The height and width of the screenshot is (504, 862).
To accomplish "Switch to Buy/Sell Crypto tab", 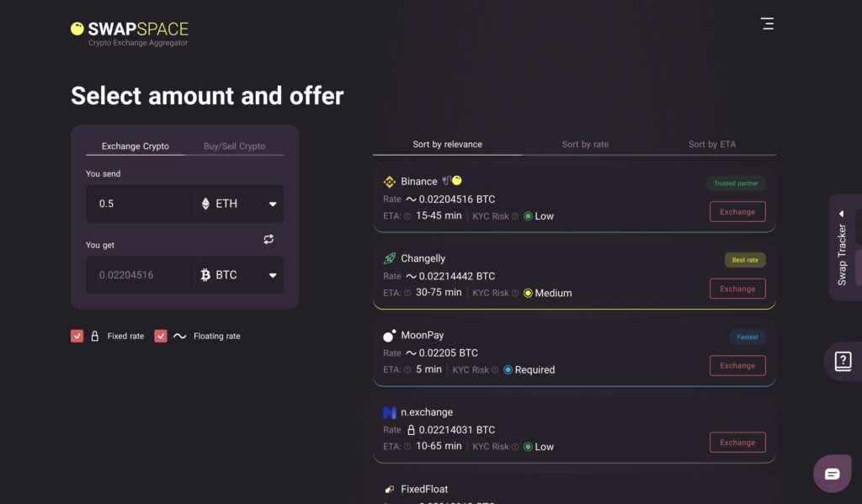I will [234, 146].
